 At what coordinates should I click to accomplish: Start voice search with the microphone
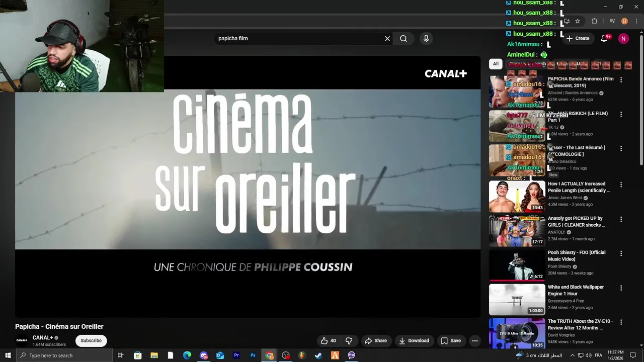[426, 38]
